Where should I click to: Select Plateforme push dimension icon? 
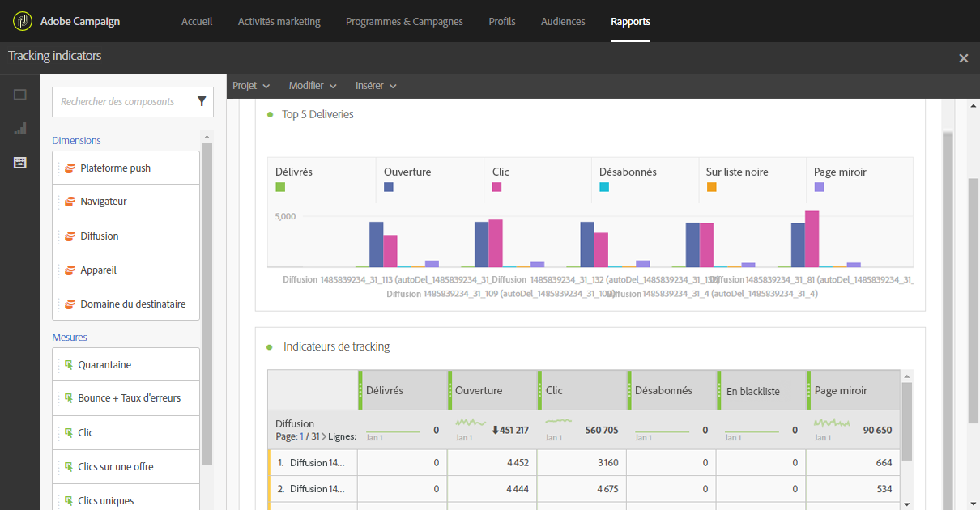tap(70, 168)
